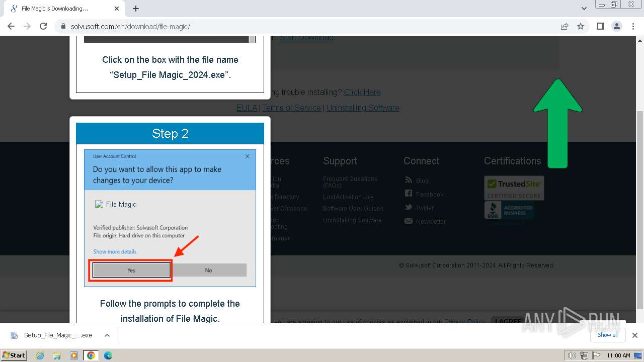This screenshot has height=362, width=644.
Task: Open the Click Here installation help link
Action: coord(362,92)
